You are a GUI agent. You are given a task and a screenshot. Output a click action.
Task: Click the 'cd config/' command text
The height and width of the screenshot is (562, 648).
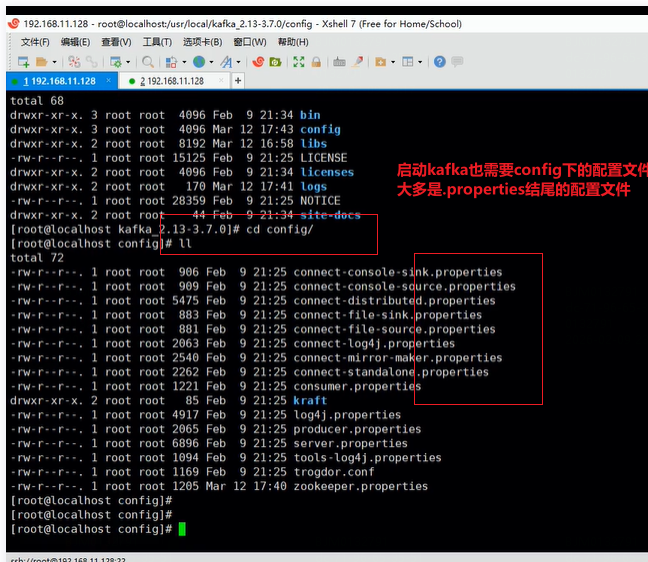280,229
